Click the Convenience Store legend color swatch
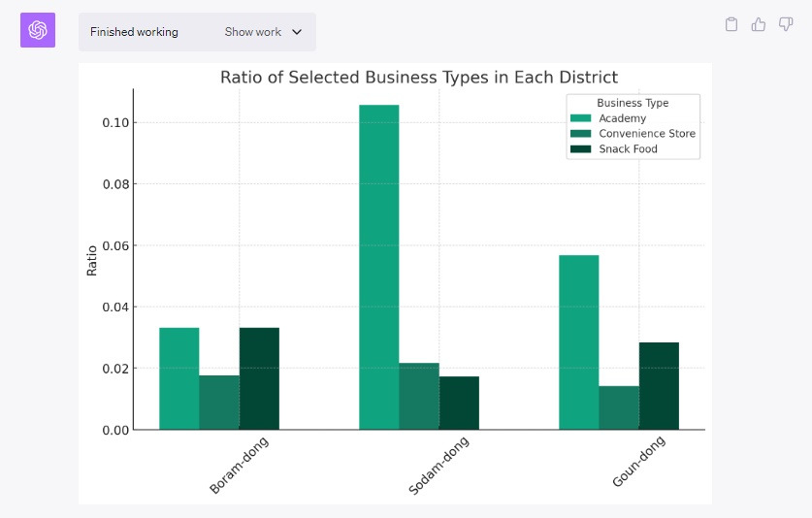 580,134
